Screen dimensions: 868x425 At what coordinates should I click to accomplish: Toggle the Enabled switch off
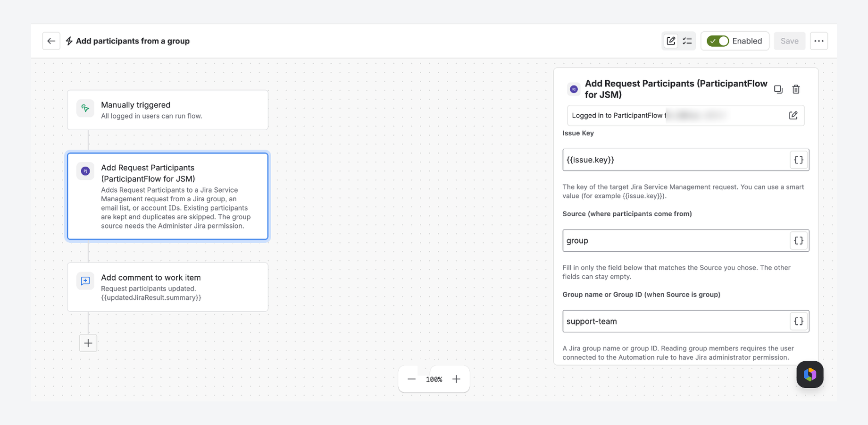[718, 41]
